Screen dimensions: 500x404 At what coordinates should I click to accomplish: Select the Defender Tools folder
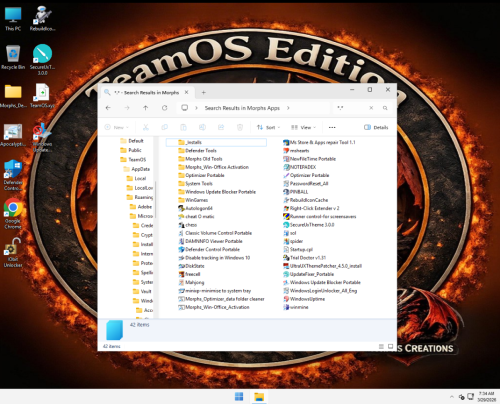coord(197,151)
